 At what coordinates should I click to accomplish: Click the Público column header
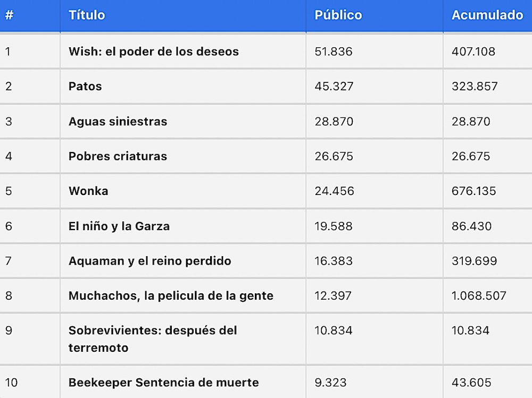[x=338, y=15]
